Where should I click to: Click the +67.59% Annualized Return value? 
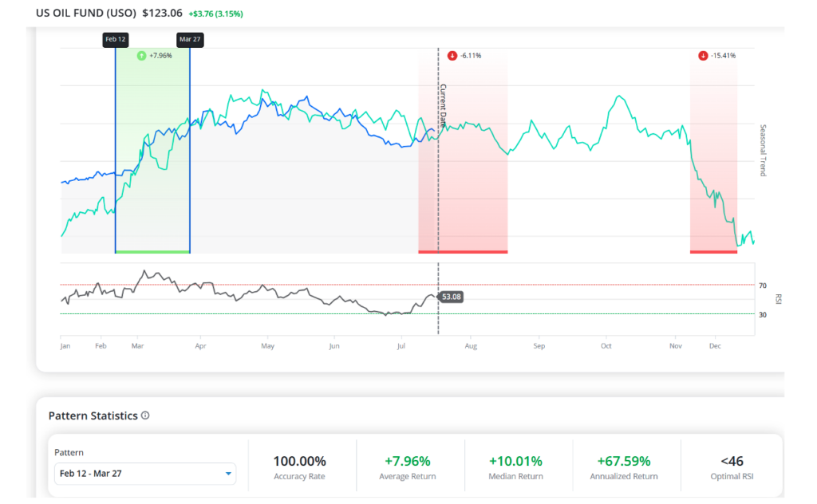pyautogui.click(x=624, y=461)
